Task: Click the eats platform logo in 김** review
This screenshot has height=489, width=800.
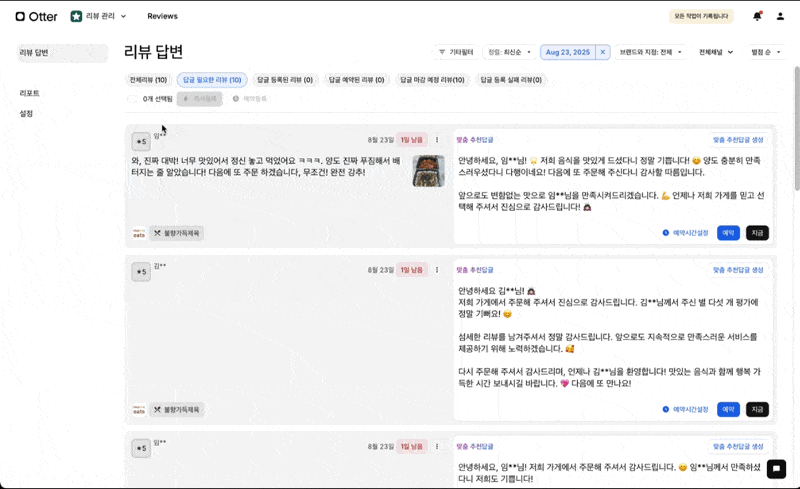Action: [x=139, y=409]
